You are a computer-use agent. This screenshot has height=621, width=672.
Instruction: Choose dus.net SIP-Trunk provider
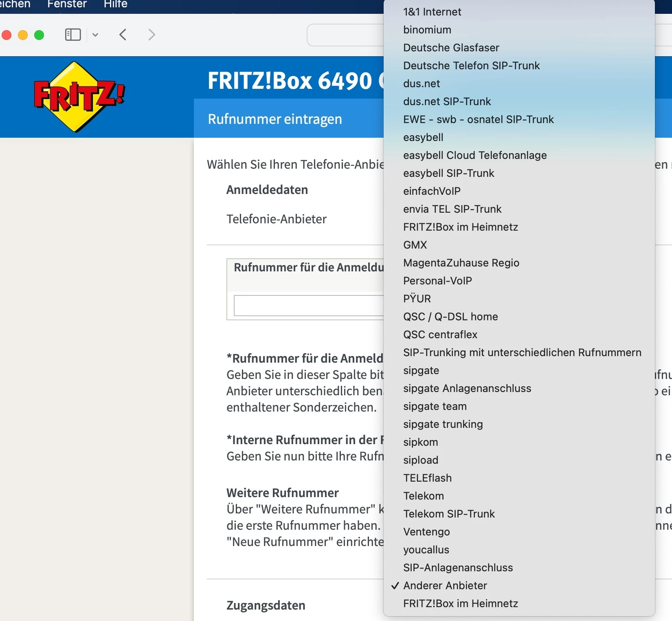519,101
